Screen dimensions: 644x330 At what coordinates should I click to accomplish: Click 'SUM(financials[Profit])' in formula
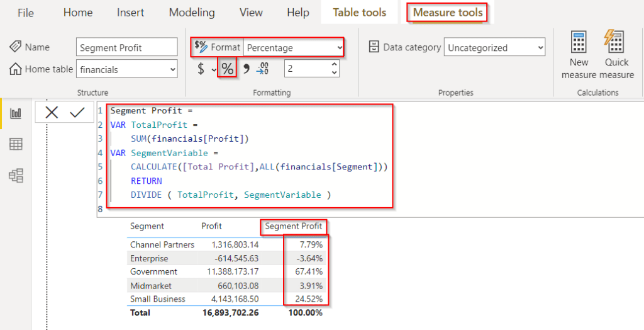190,139
